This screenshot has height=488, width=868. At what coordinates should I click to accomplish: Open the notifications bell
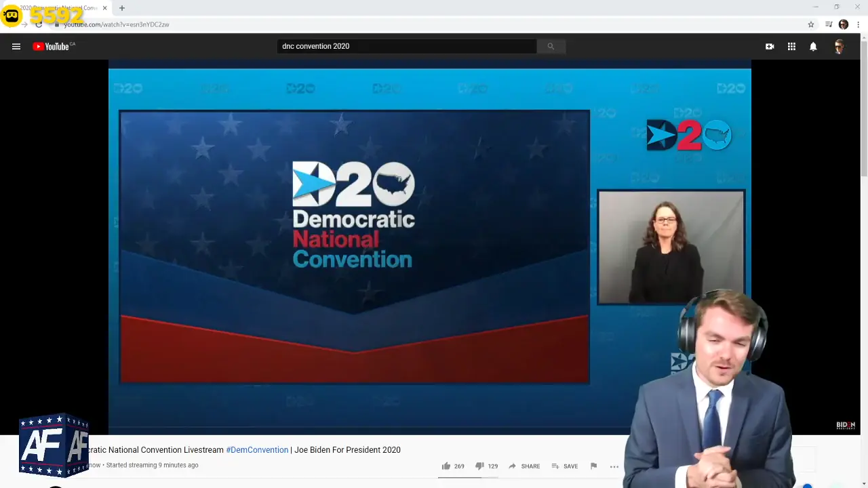click(813, 46)
